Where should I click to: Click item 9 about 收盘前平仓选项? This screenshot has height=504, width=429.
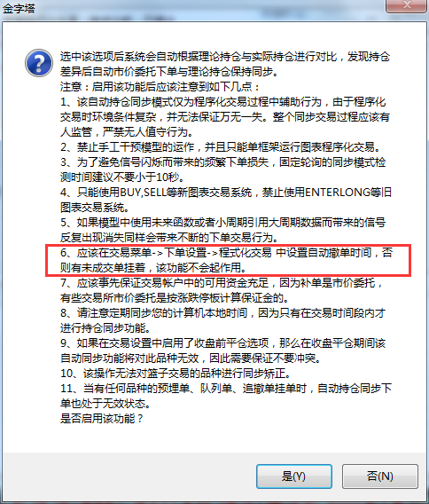pos(223,350)
